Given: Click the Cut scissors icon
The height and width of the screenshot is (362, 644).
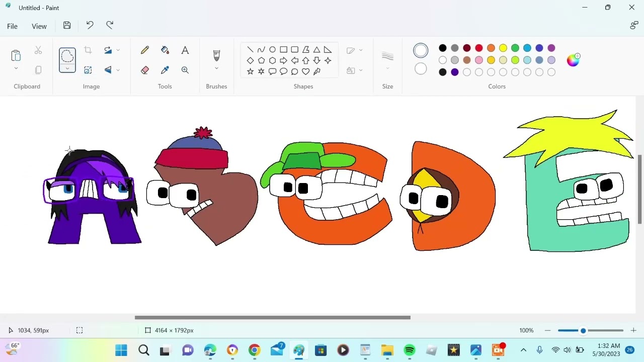Looking at the screenshot, I should tap(38, 50).
